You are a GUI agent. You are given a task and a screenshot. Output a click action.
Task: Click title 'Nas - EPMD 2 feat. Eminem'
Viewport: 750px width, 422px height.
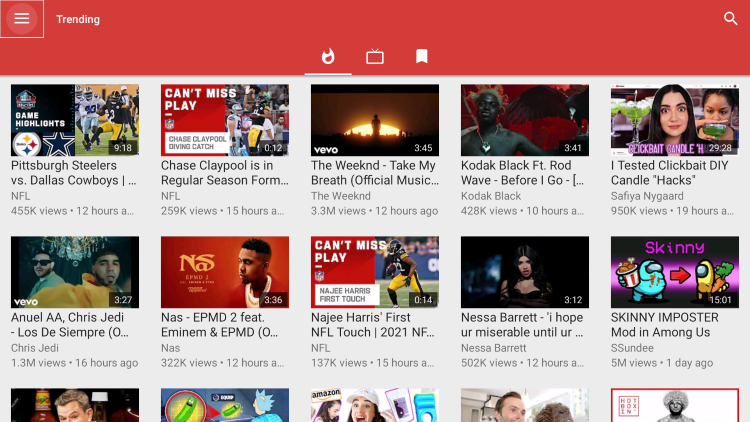click(x=220, y=325)
